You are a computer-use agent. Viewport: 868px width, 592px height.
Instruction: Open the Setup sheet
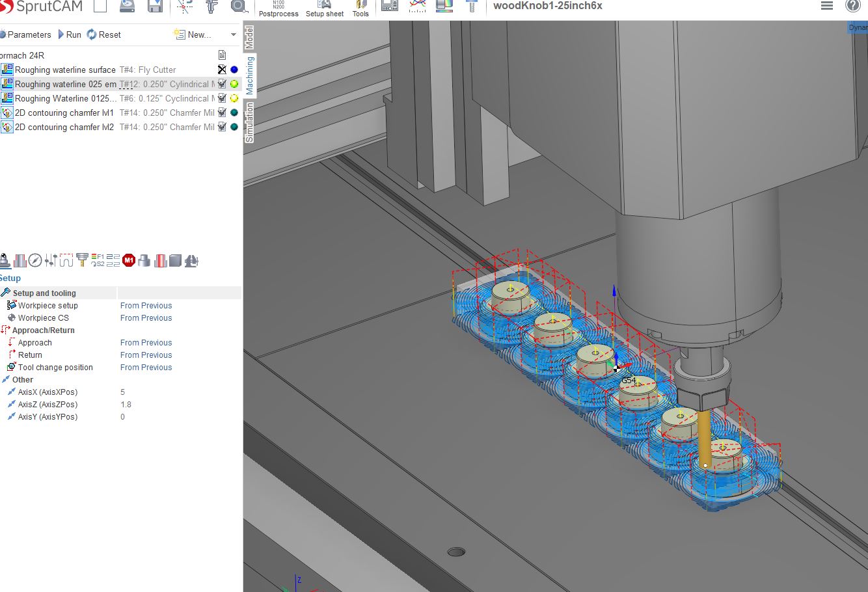click(x=324, y=8)
